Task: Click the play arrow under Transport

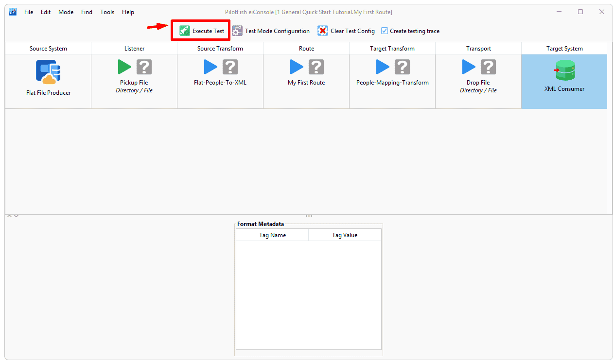Action: (x=469, y=67)
